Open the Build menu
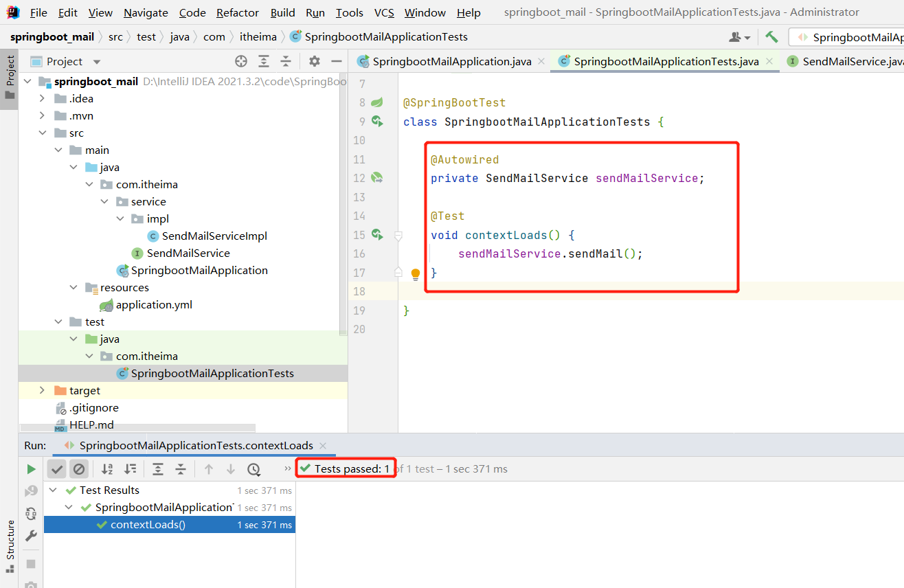 [282, 12]
